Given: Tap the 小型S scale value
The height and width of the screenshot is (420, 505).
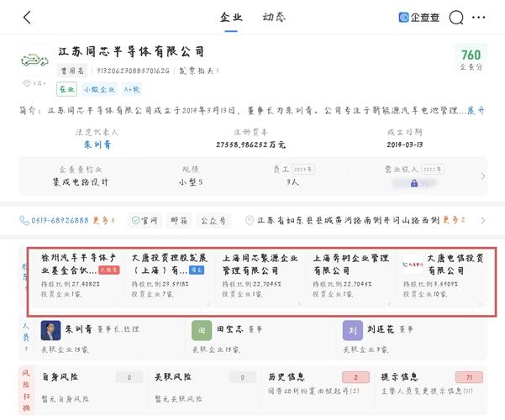Looking at the screenshot, I should click(191, 182).
